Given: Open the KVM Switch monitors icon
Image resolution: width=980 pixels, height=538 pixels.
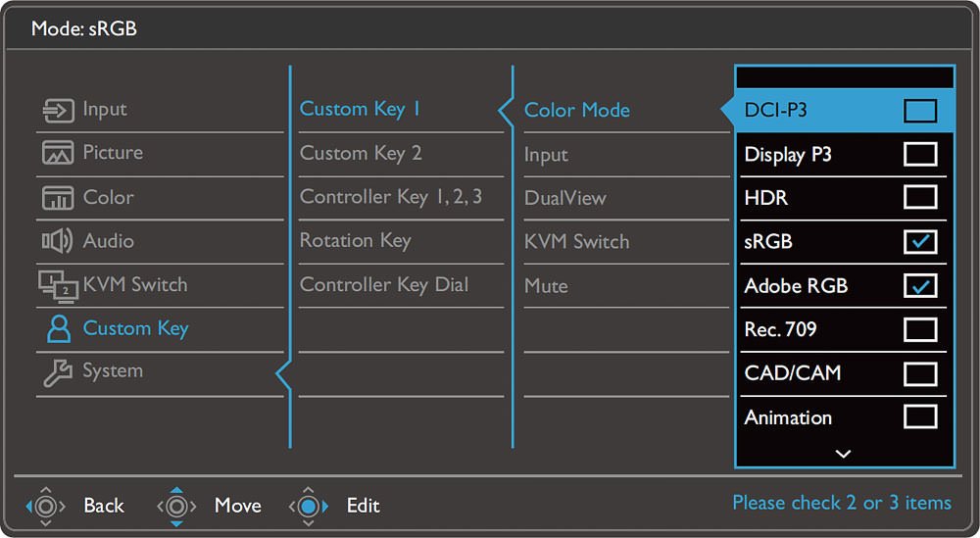Looking at the screenshot, I should click(x=59, y=286).
